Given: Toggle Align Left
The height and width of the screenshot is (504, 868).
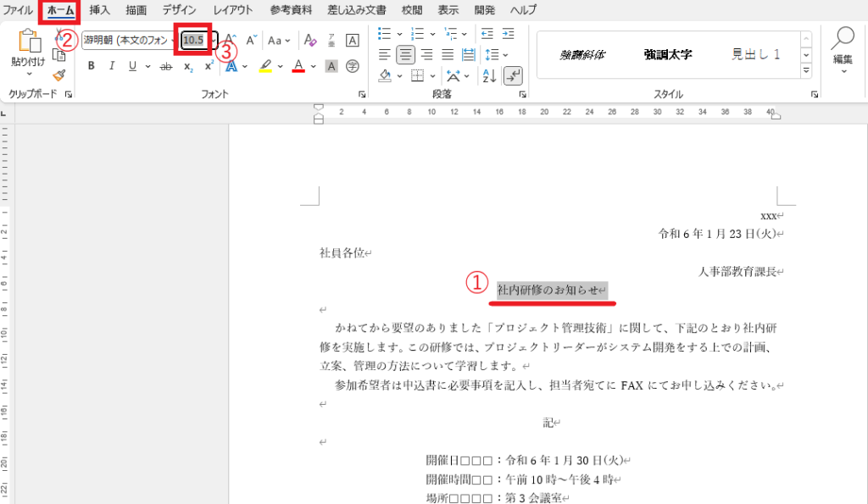Looking at the screenshot, I should (385, 55).
